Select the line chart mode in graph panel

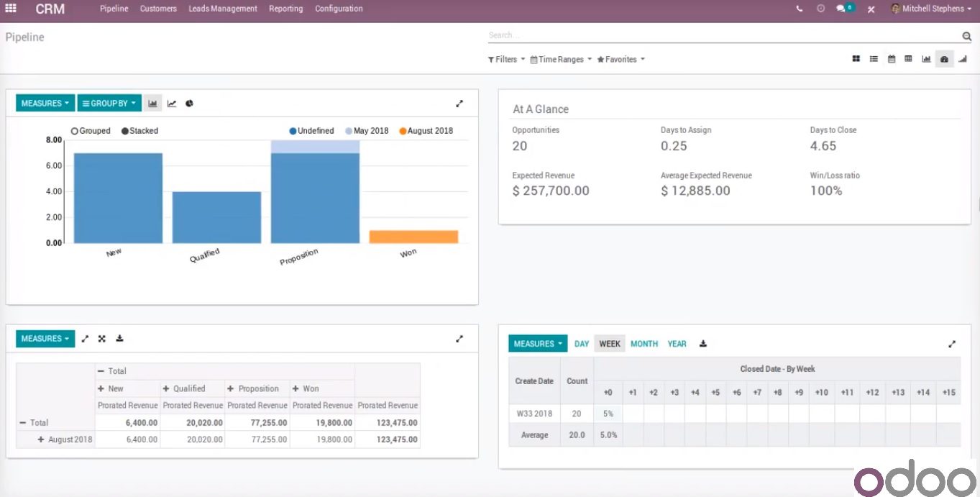tap(171, 103)
